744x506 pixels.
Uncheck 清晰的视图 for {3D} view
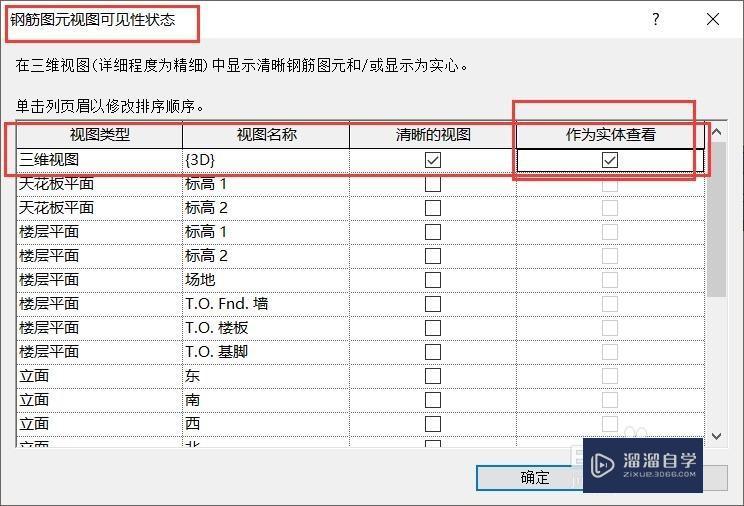[x=433, y=160]
